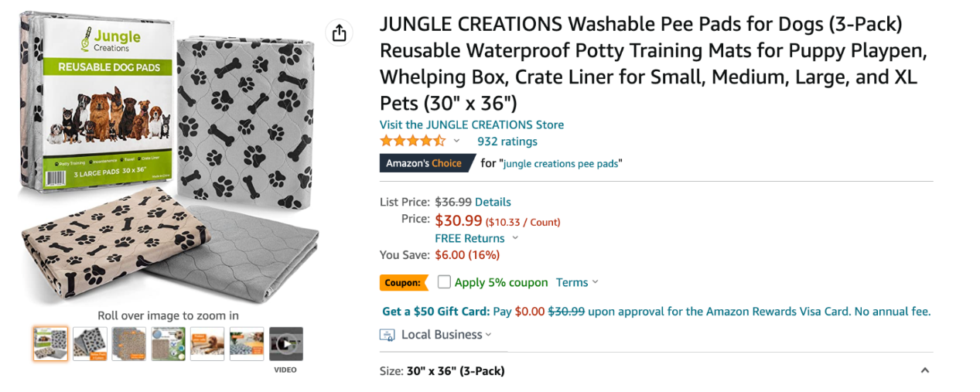Image resolution: width=980 pixels, height=392 pixels.
Task: Click the share icon above product image
Action: tap(339, 32)
